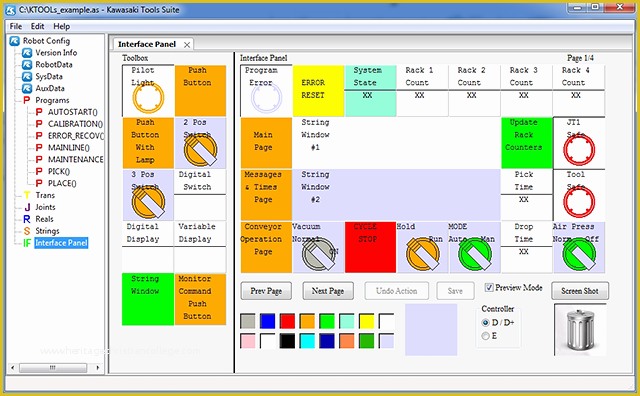
Task: Uncheck the Preview Mode checkbox
Action: (x=489, y=287)
